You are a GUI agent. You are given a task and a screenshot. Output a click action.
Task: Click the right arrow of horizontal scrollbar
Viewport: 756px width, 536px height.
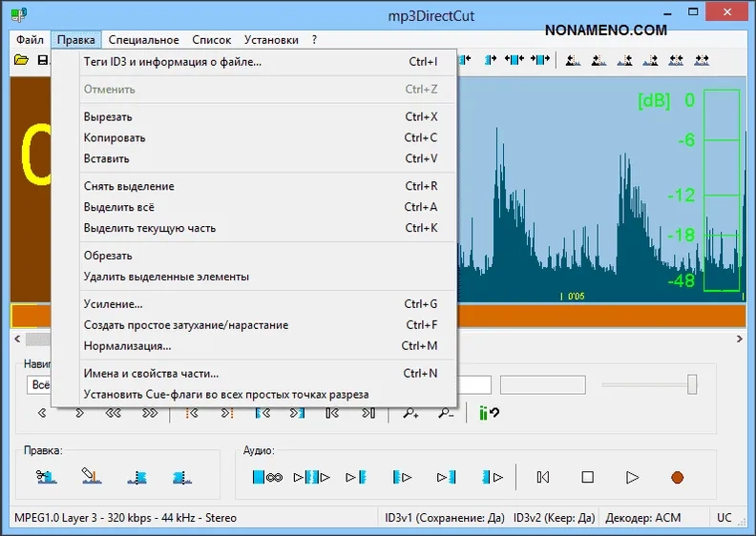tap(738, 340)
